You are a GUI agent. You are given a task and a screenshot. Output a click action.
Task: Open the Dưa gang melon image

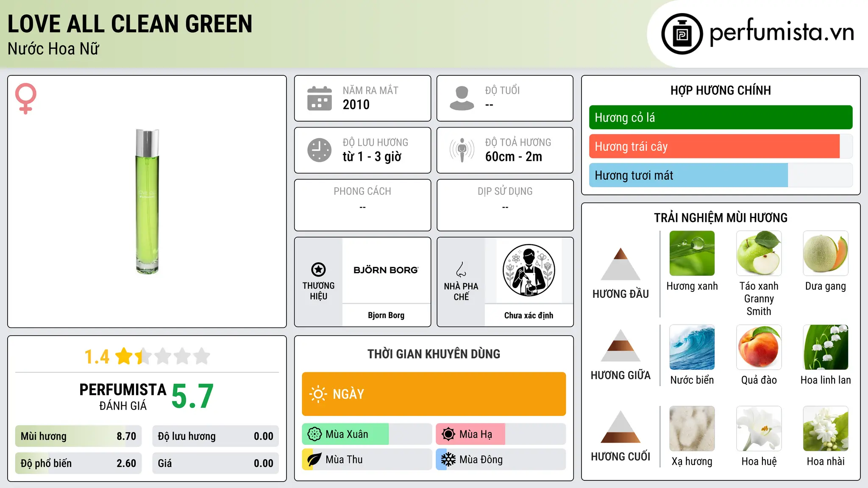pyautogui.click(x=826, y=253)
